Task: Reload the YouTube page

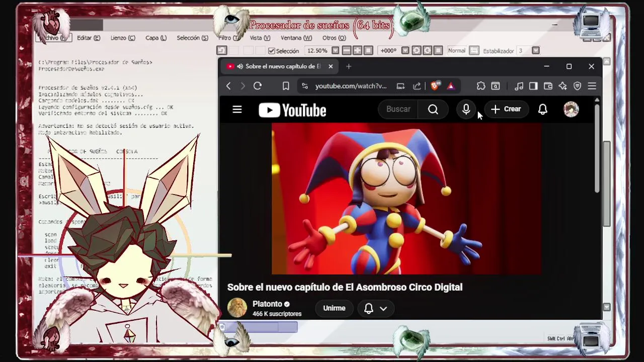Action: coord(258,86)
